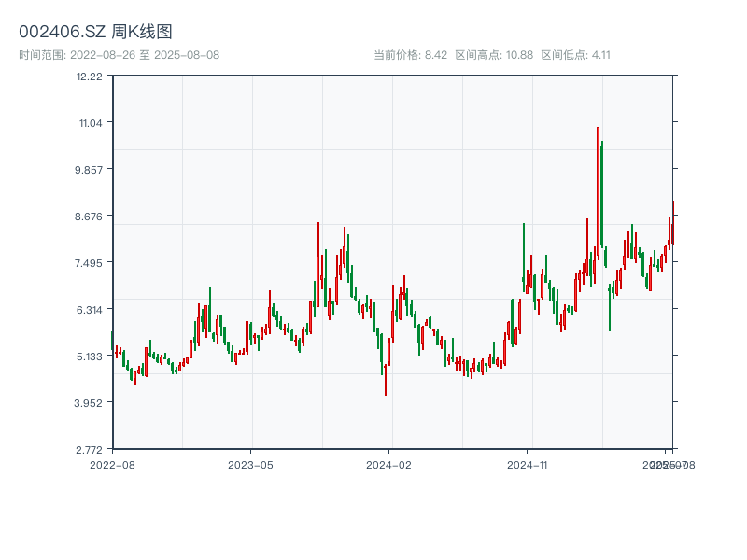The height and width of the screenshot is (560, 747).
Task: Click the x-axis label 2022-08
Action: (112, 465)
